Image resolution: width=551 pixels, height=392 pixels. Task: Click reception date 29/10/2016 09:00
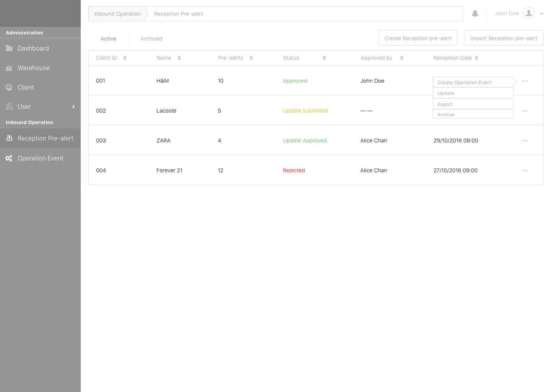pyautogui.click(x=456, y=140)
